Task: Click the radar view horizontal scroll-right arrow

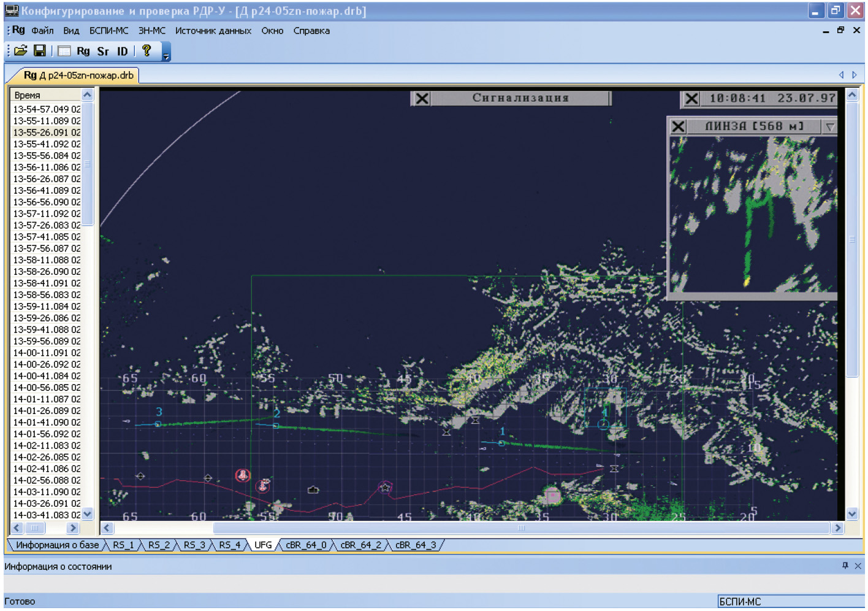Action: coord(838,528)
